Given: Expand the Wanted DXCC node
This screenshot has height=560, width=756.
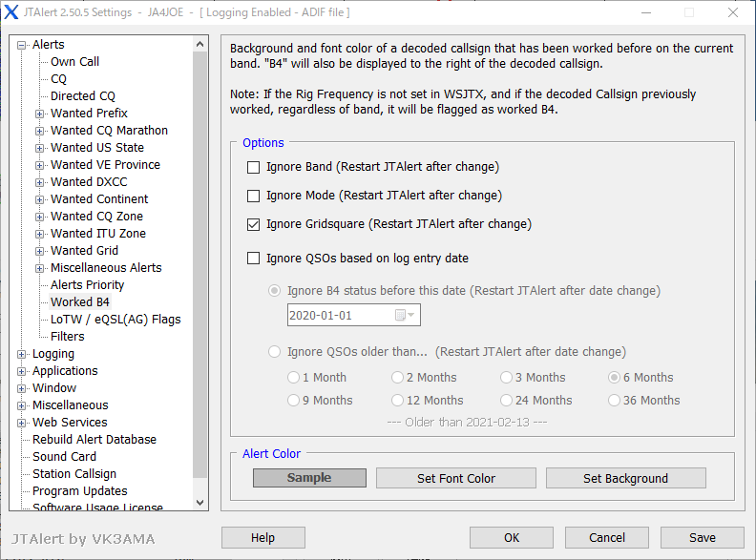Looking at the screenshot, I should [39, 182].
